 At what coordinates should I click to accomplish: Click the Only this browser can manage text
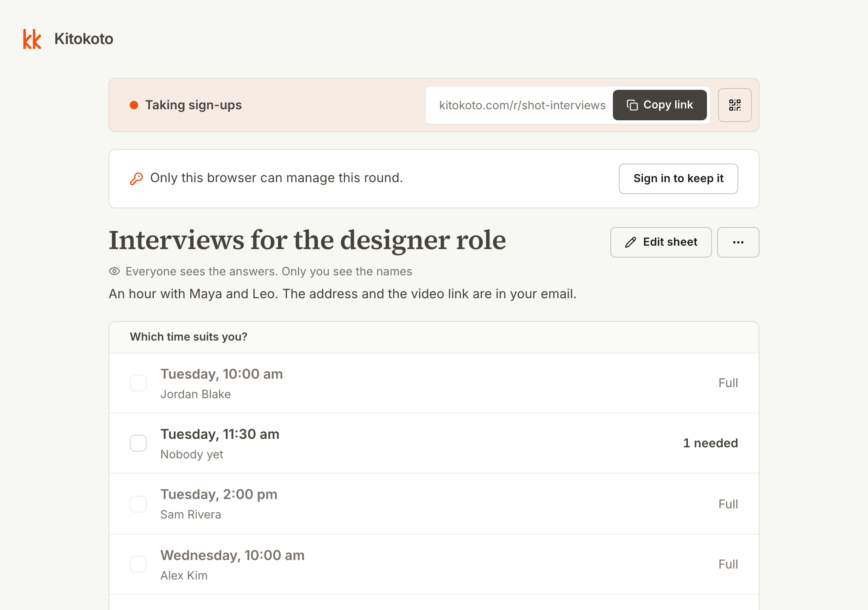(x=276, y=178)
